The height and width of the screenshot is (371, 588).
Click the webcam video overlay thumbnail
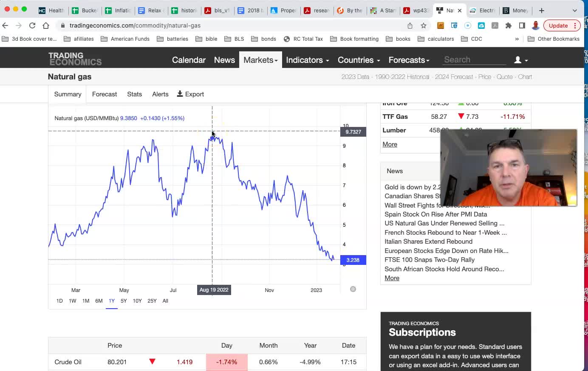(509, 168)
